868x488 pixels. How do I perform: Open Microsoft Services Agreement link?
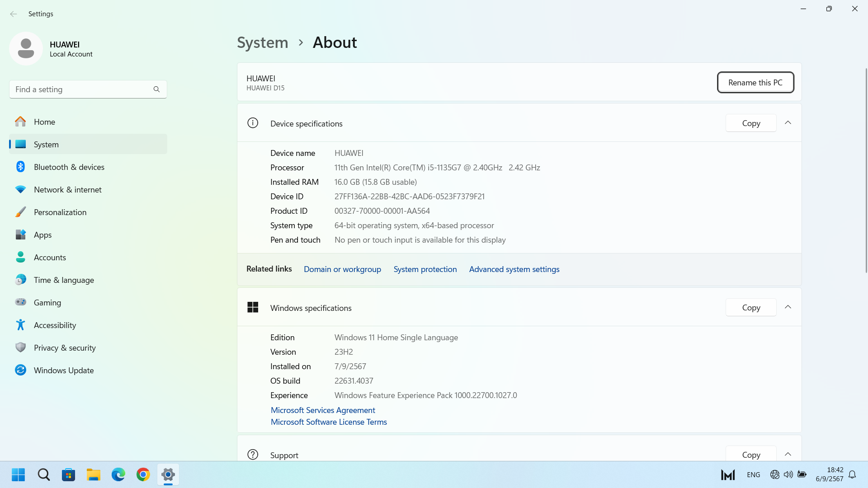[323, 410]
